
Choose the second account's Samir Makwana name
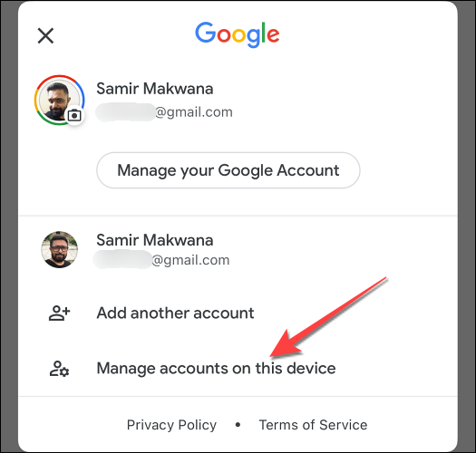[x=155, y=240]
